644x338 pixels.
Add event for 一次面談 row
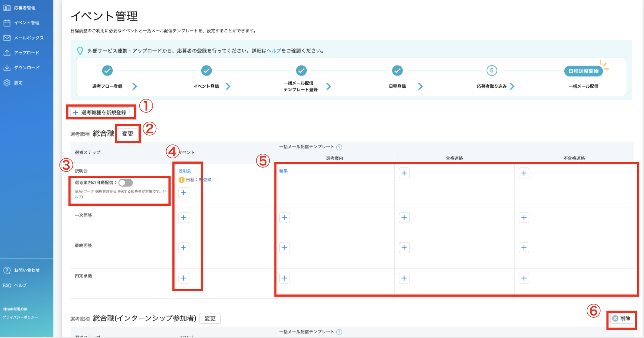click(x=184, y=217)
